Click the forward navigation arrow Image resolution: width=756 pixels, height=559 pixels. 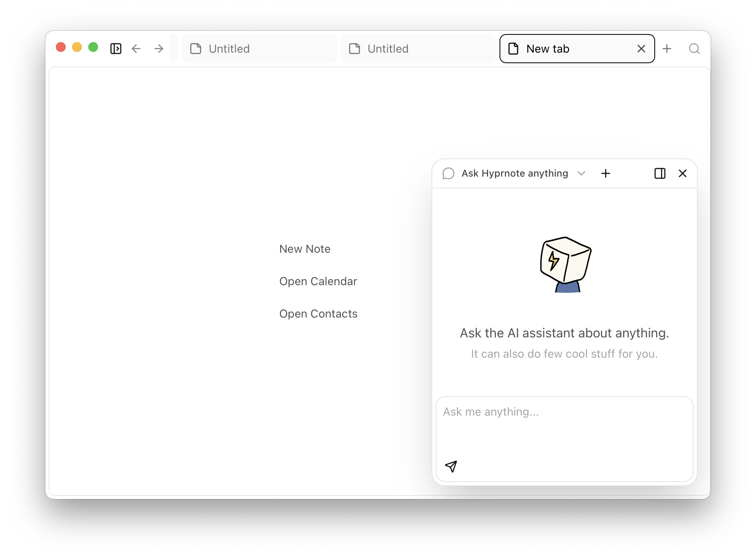(x=159, y=49)
